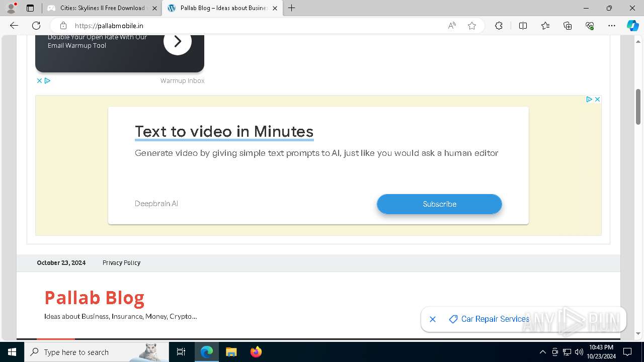Open the Text to video in Minutes headline

click(224, 132)
